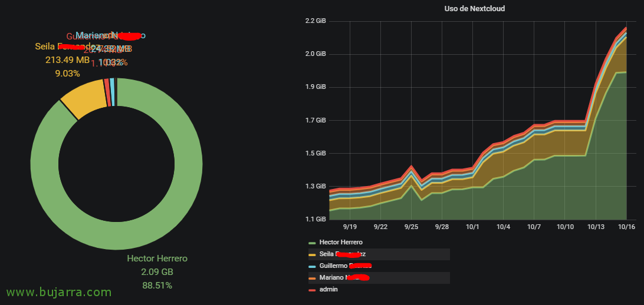Click the '9.03%' percentage label
Viewport: 644px width, 305px height.
point(67,74)
